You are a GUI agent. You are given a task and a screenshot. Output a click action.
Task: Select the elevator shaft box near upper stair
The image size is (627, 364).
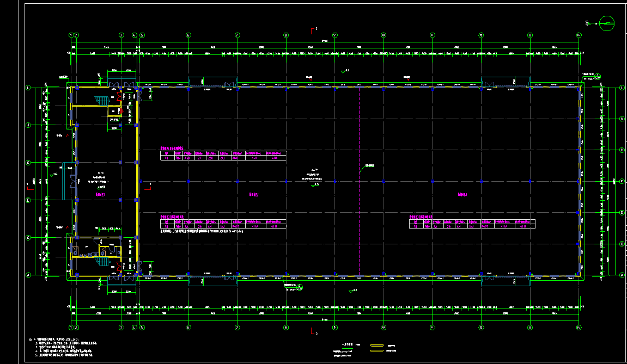[x=114, y=111]
